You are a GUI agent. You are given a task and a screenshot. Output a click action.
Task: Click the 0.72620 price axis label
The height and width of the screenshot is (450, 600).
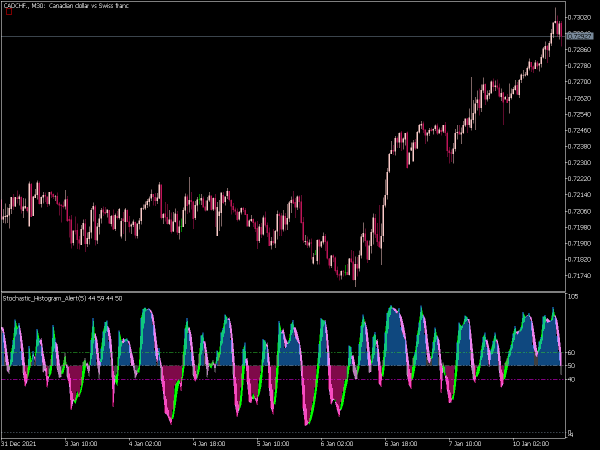point(580,98)
